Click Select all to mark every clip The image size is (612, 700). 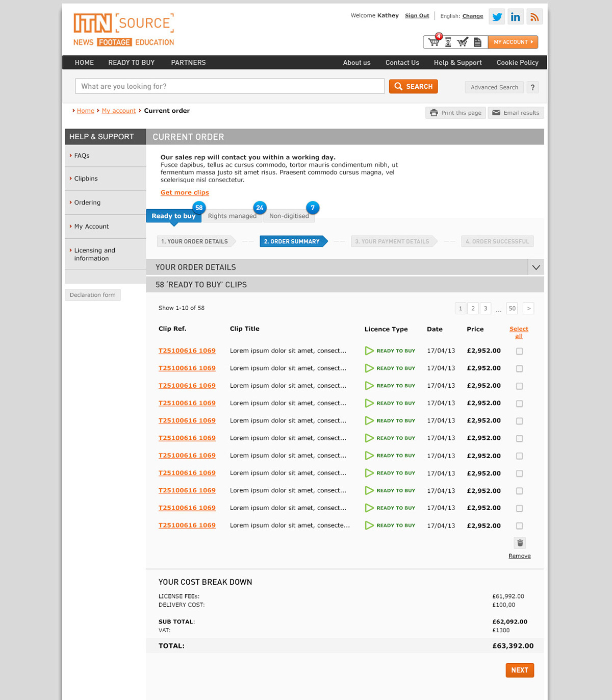[519, 332]
